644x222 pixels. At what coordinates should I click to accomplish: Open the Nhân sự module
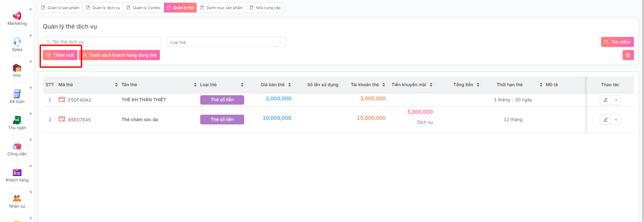[17, 201]
